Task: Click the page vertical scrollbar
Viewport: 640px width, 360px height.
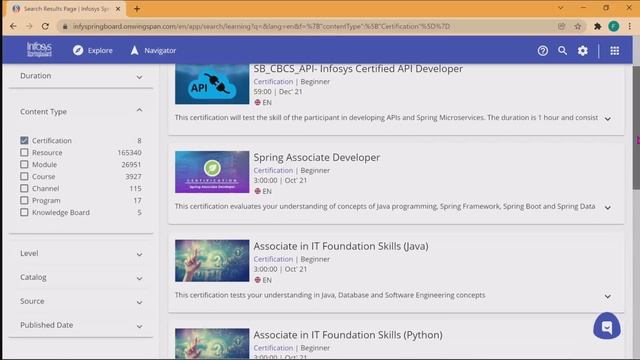Action: 636,127
